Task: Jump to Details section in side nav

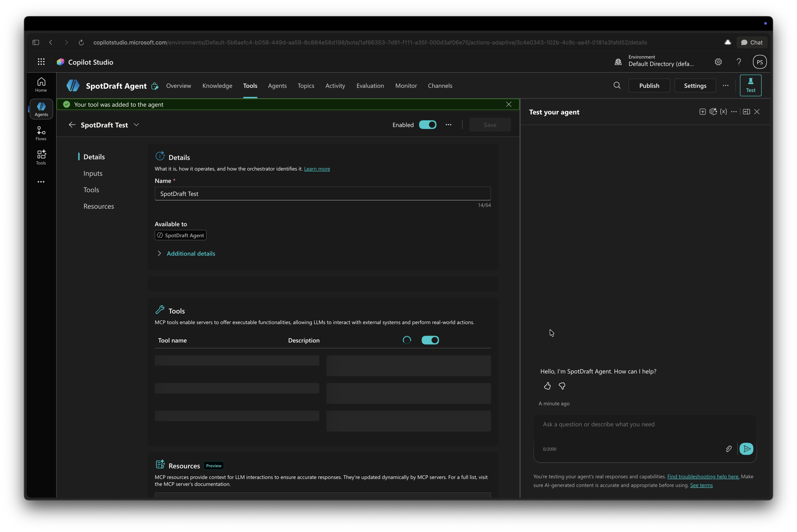Action: 94,157
